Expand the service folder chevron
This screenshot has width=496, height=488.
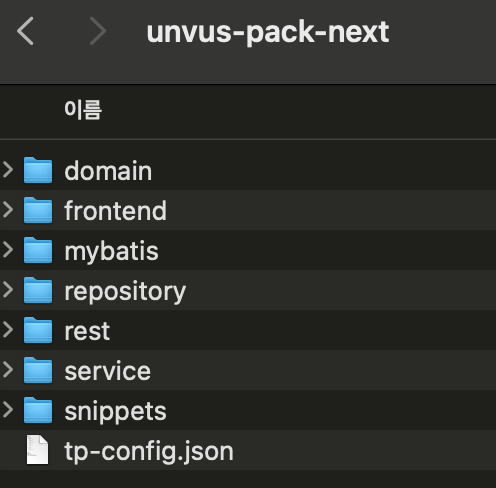(x=8, y=369)
